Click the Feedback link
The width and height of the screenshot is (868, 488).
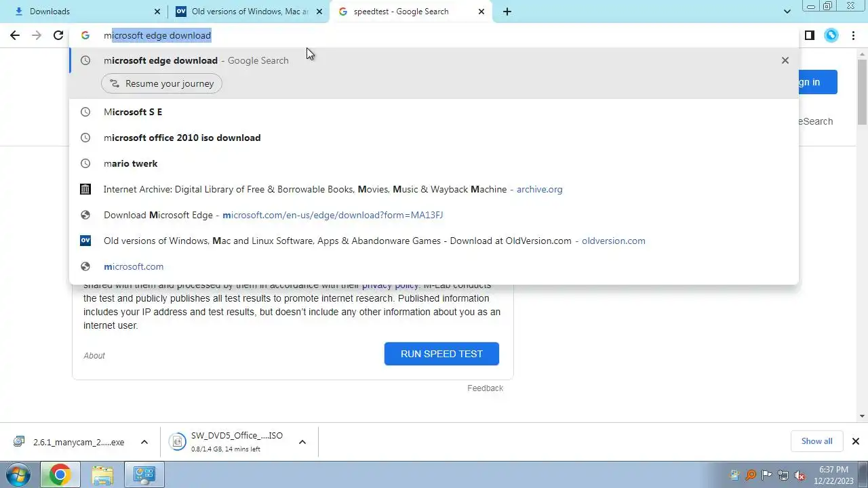tap(485, 388)
